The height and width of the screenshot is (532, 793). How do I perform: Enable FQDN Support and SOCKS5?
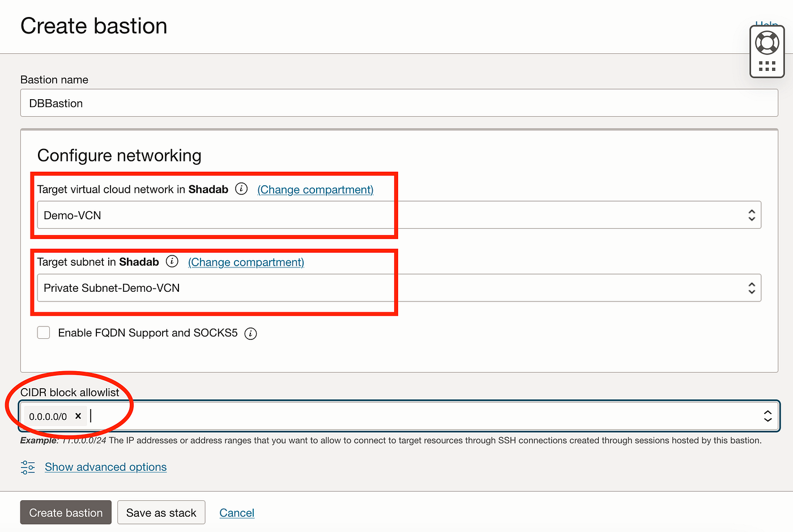click(44, 333)
